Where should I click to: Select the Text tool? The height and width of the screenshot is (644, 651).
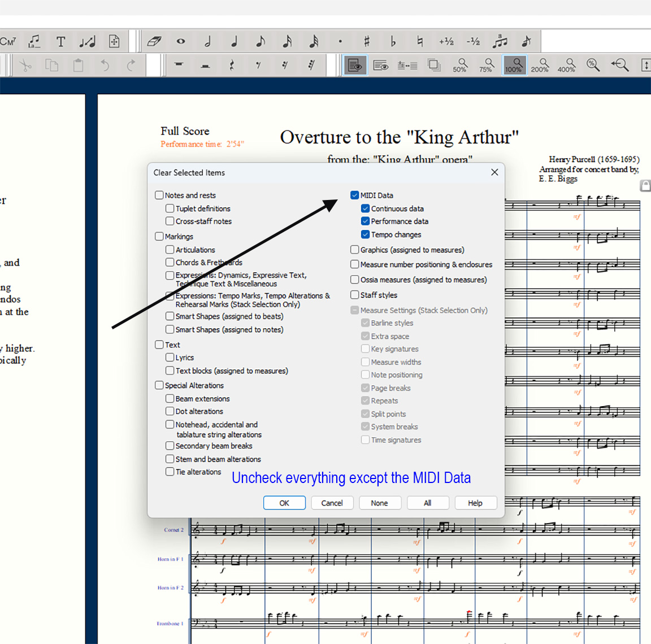coord(60,41)
